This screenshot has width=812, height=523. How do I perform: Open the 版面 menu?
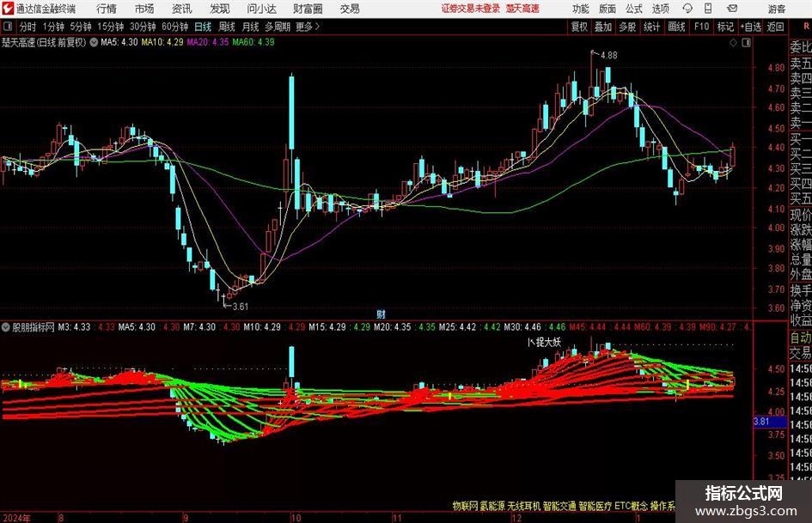tap(607, 9)
